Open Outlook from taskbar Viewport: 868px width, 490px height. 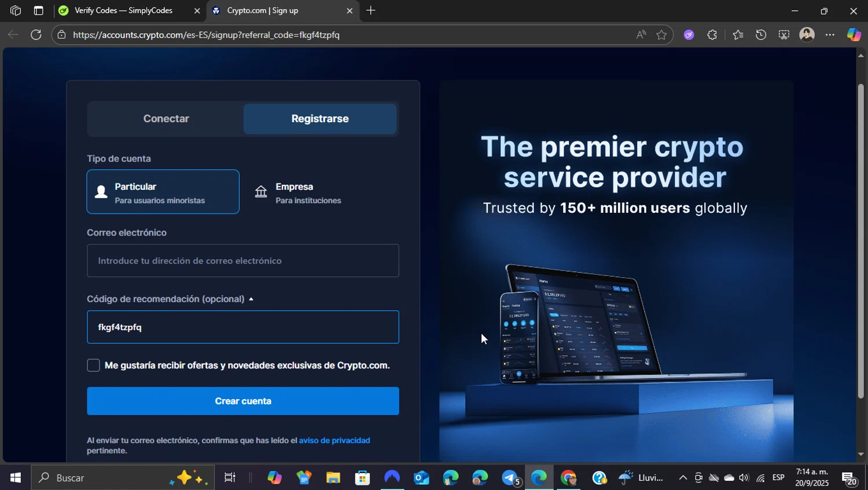pyautogui.click(x=421, y=478)
